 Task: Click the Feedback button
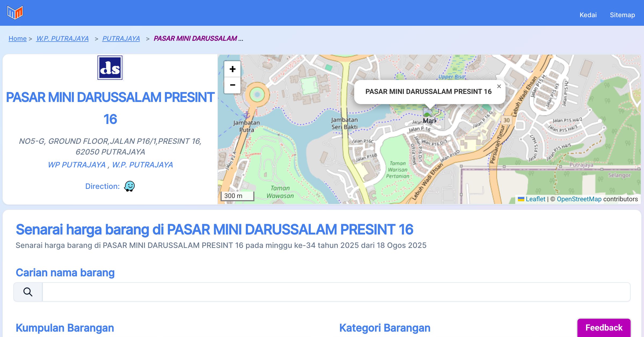pos(604,327)
